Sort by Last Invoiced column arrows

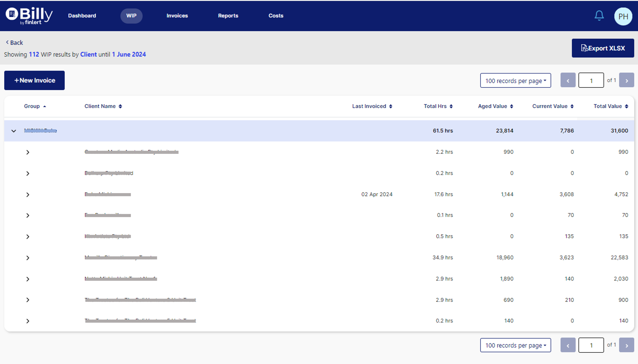coord(391,106)
